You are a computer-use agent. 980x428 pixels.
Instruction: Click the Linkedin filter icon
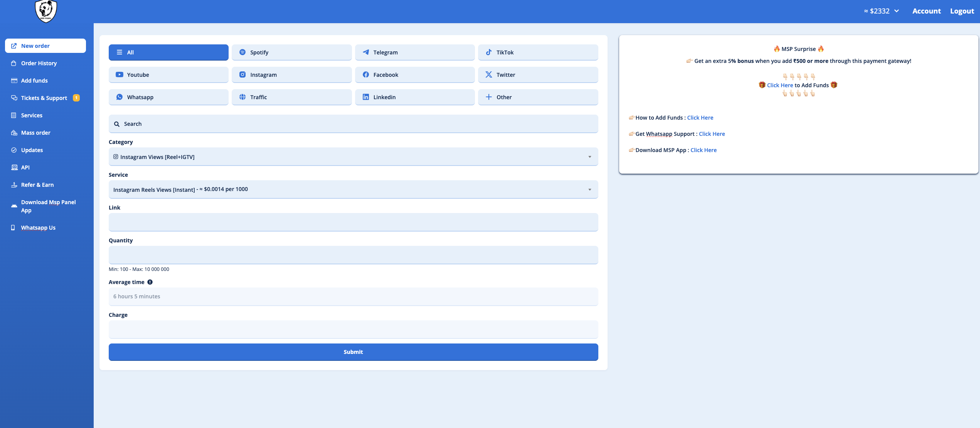point(365,97)
